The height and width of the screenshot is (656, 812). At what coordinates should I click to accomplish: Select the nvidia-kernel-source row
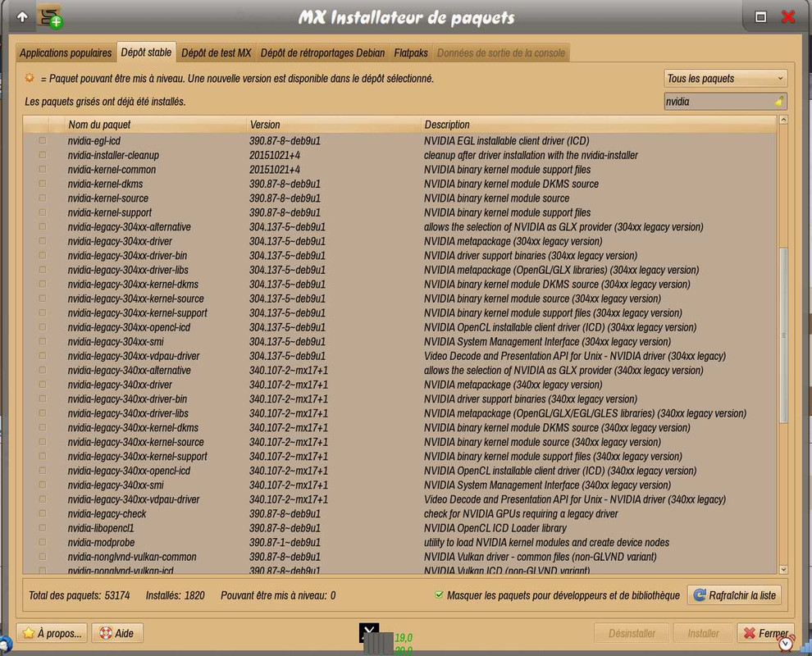pos(399,198)
